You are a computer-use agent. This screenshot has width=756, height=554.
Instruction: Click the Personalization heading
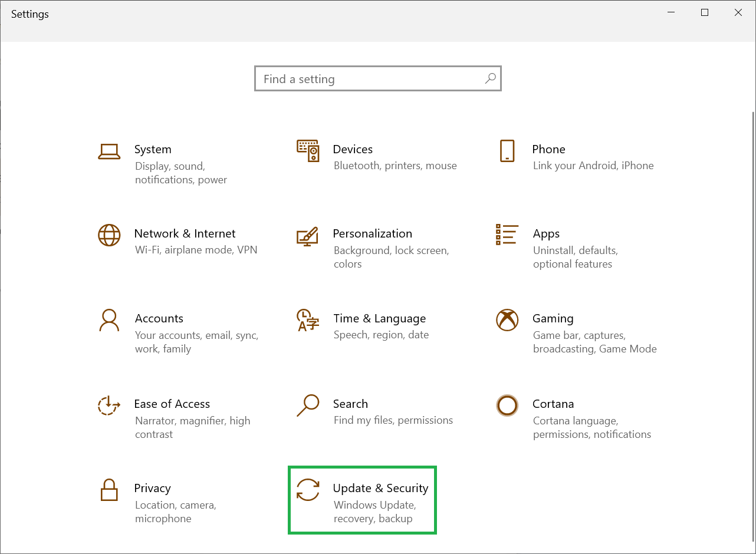pos(372,233)
